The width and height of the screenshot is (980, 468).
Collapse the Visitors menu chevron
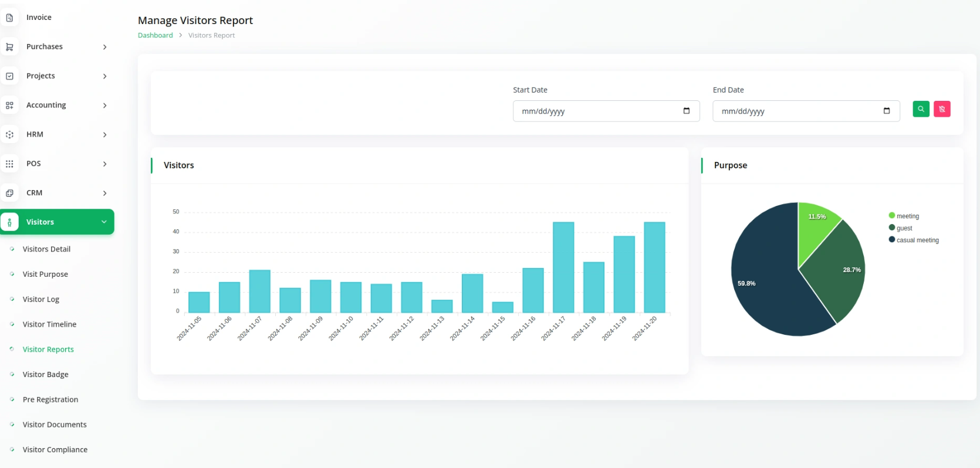pyautogui.click(x=104, y=222)
